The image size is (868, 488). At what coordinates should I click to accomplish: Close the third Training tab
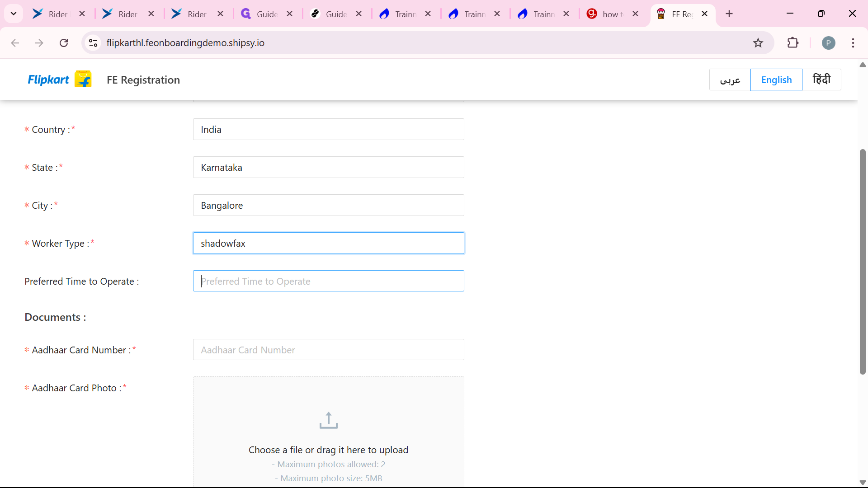pyautogui.click(x=566, y=14)
